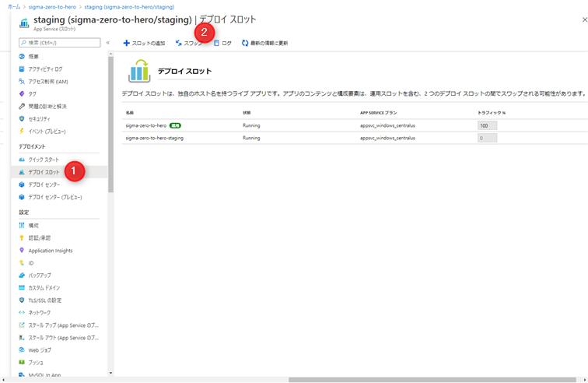This screenshot has height=383, width=588.
Task: Select the タグ menu item
Action: tap(28, 94)
